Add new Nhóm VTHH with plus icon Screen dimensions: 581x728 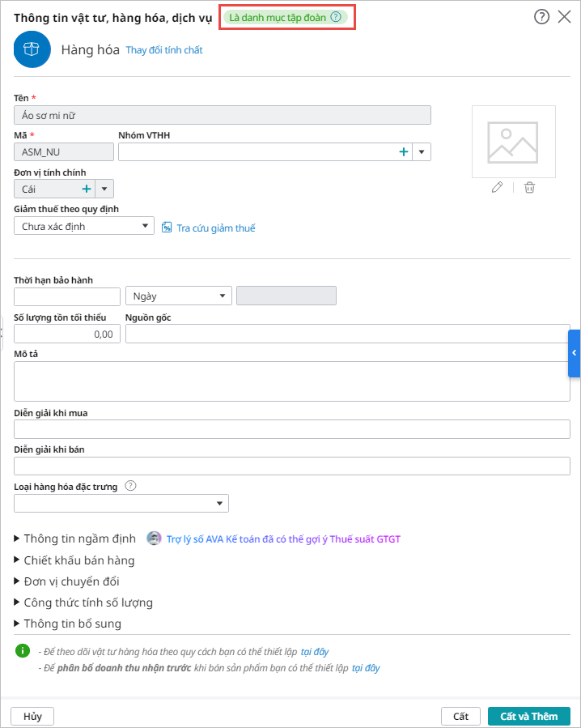403,151
